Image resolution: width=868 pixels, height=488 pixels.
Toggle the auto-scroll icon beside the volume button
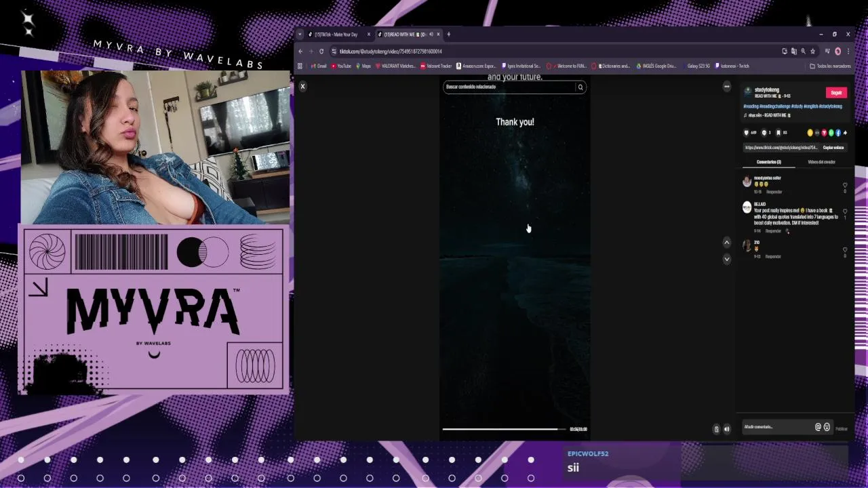tap(716, 429)
